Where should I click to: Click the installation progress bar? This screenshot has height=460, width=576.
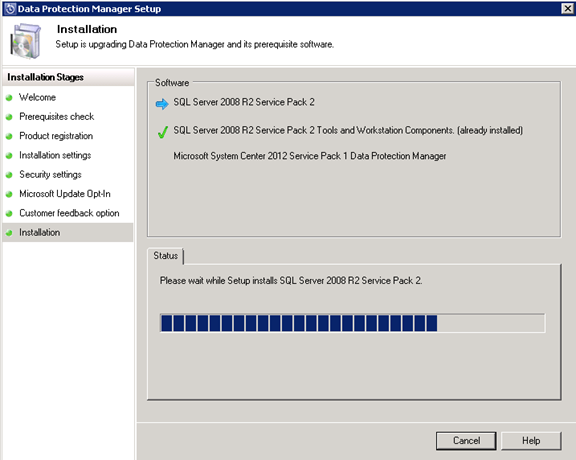(353, 323)
